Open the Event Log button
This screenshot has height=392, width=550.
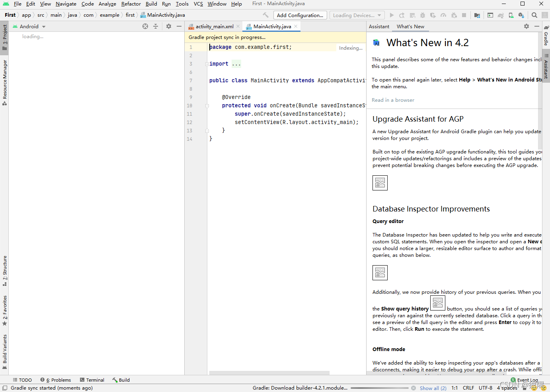[x=524, y=380]
